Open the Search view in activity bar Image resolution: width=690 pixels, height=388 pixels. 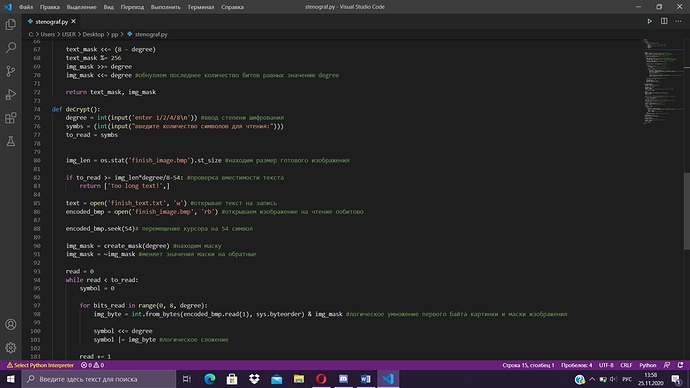[11, 48]
